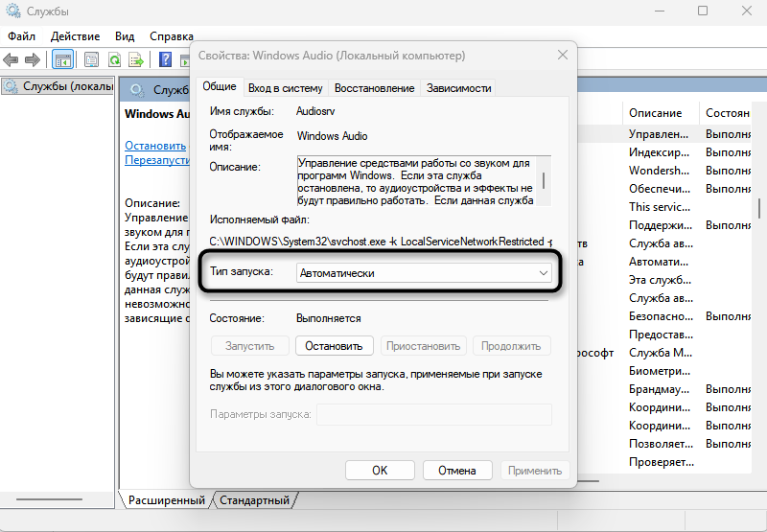Click the Запустить button
Image resolution: width=767 pixels, height=532 pixels.
pos(249,346)
